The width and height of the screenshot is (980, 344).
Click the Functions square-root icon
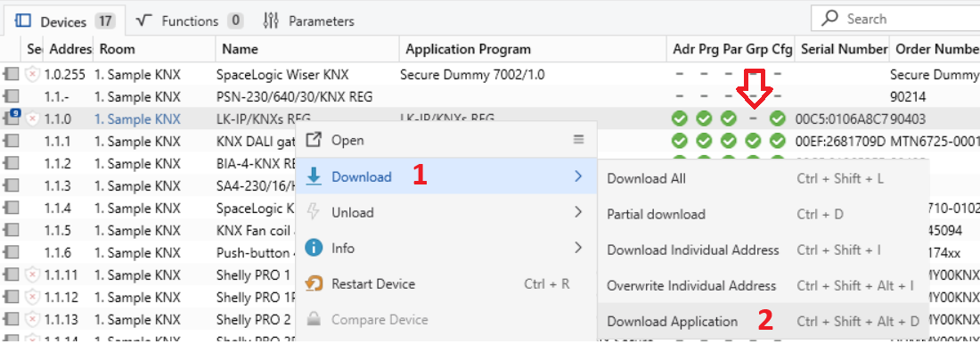(x=143, y=20)
